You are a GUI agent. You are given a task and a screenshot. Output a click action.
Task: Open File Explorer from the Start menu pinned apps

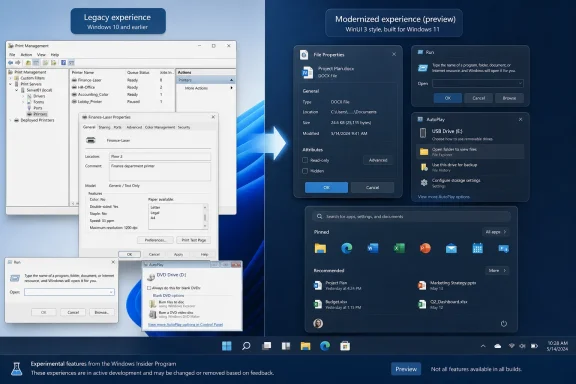coord(320,248)
